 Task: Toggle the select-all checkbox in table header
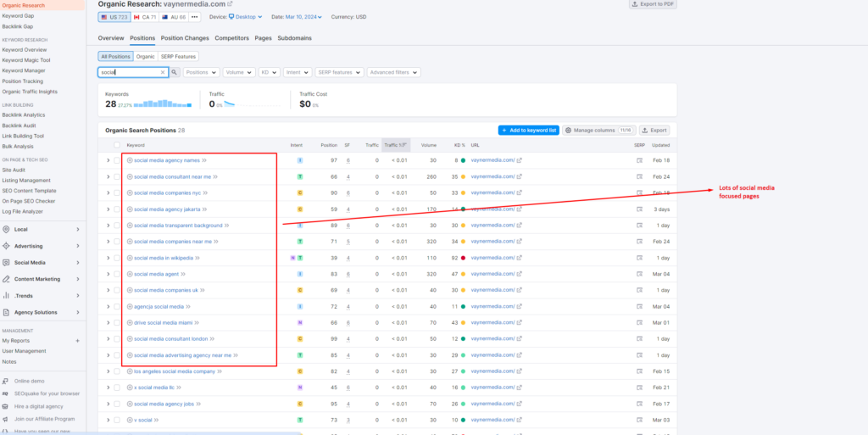coord(117,145)
